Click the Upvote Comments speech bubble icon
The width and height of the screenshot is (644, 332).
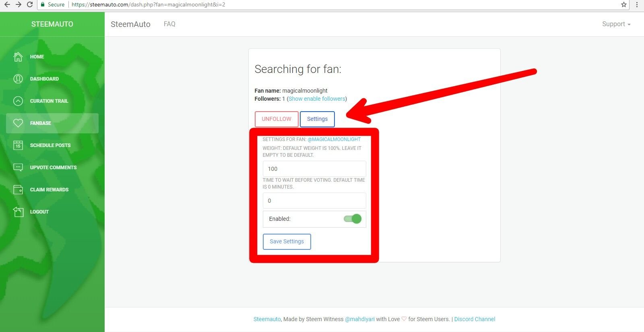18,168
